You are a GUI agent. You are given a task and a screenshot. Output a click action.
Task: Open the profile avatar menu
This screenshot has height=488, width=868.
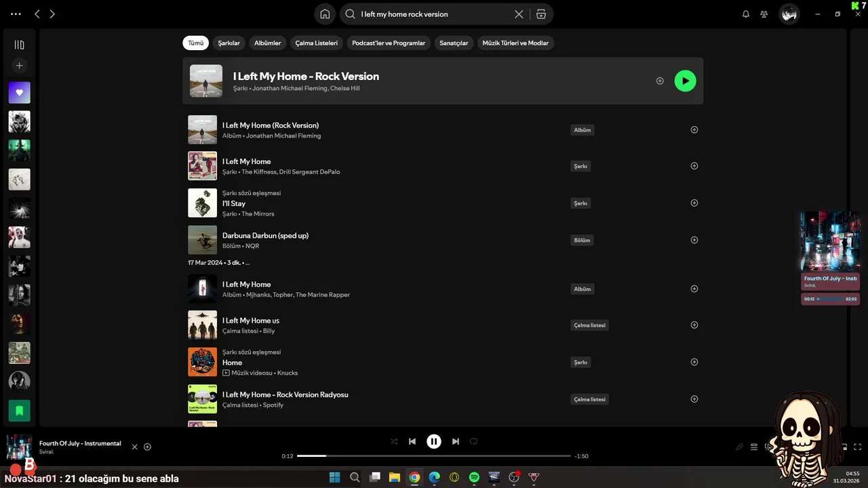789,14
